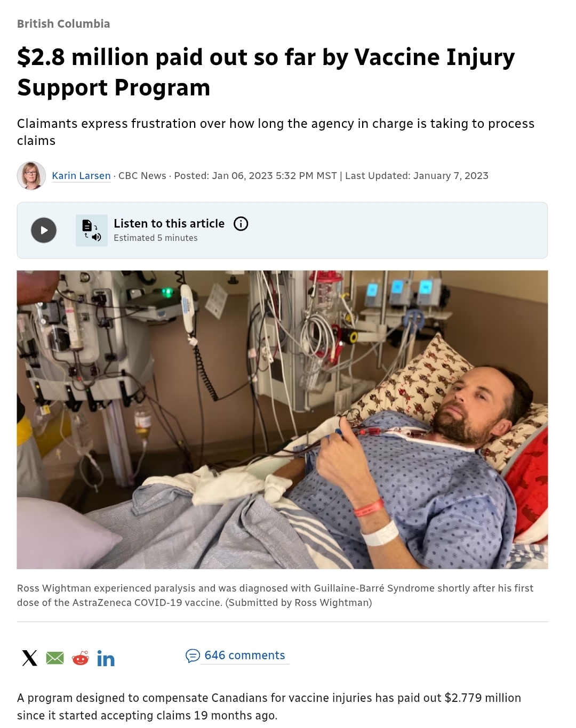Click the photo caption about Ross Wightman
576x728 pixels.
click(275, 595)
